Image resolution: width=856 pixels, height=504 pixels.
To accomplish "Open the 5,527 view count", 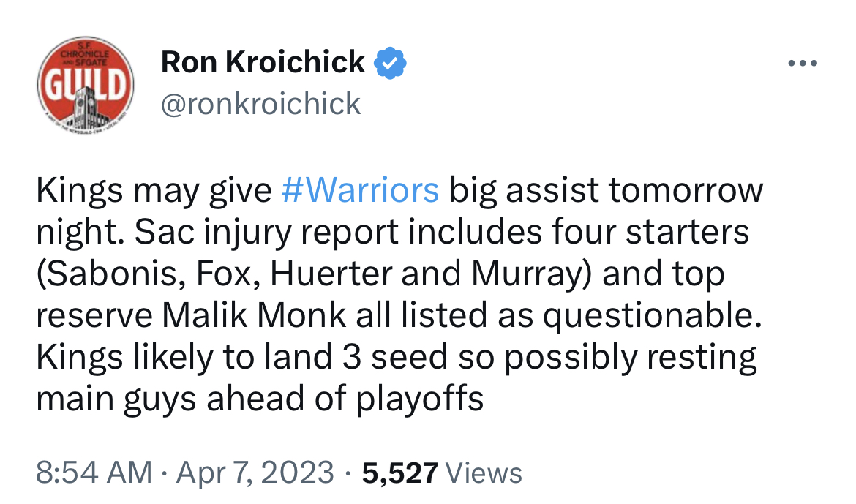I will [400, 473].
